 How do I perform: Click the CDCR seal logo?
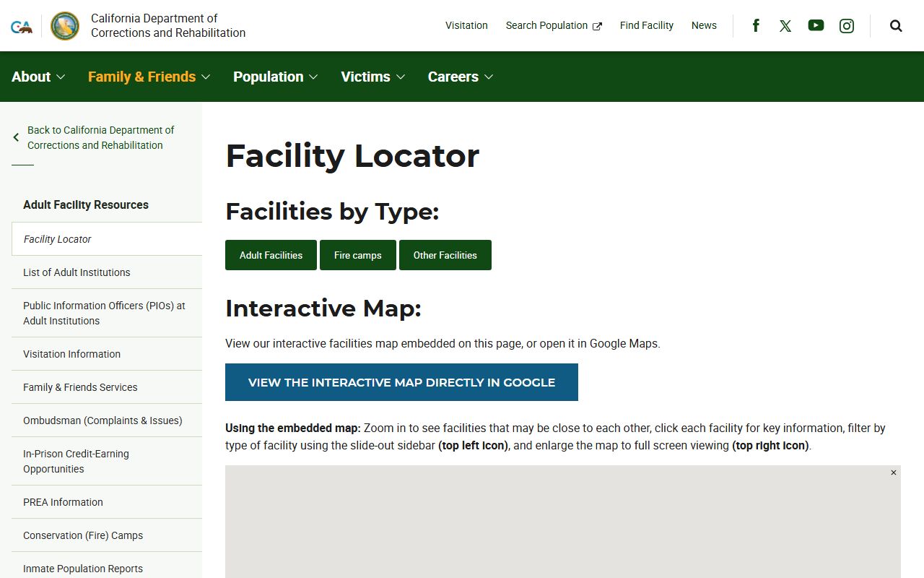(65, 26)
